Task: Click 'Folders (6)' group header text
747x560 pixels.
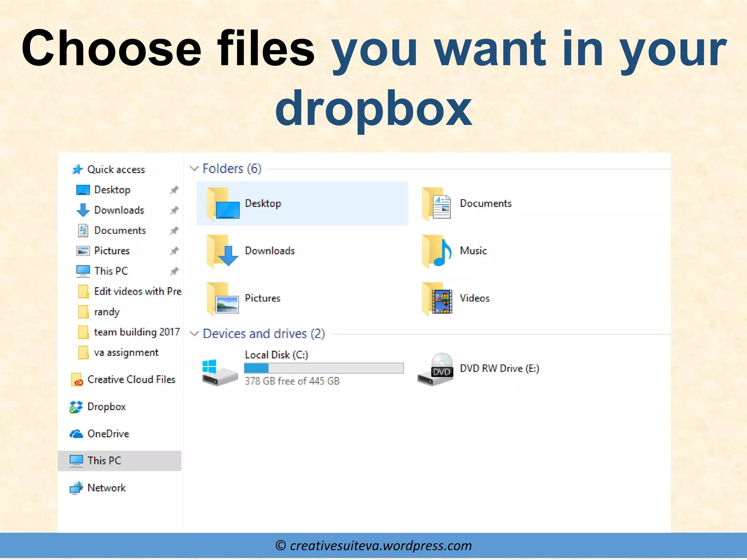Action: (232, 168)
